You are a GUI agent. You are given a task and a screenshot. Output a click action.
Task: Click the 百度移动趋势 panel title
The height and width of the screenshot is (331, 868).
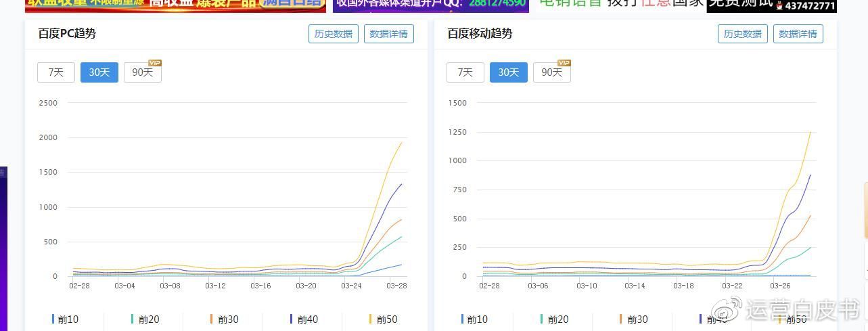click(480, 34)
